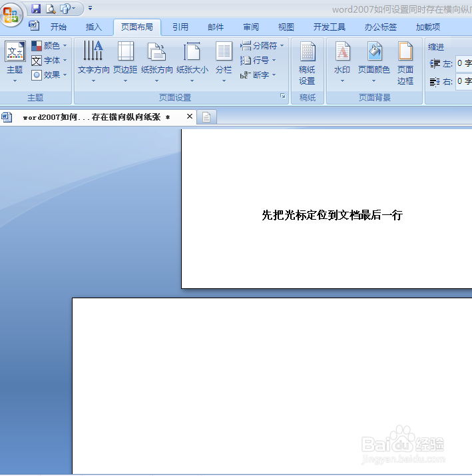The image size is (472, 476).
Task: Open the 主题 themes gallery
Action: click(15, 62)
